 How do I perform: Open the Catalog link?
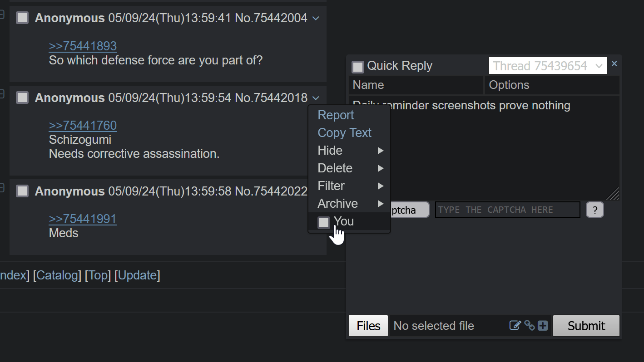click(x=57, y=275)
